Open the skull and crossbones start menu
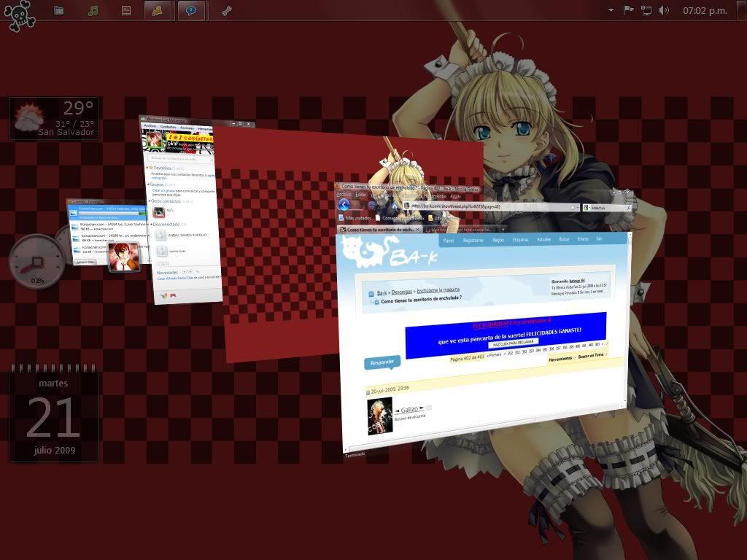The height and width of the screenshot is (560, 747). pos(20,16)
